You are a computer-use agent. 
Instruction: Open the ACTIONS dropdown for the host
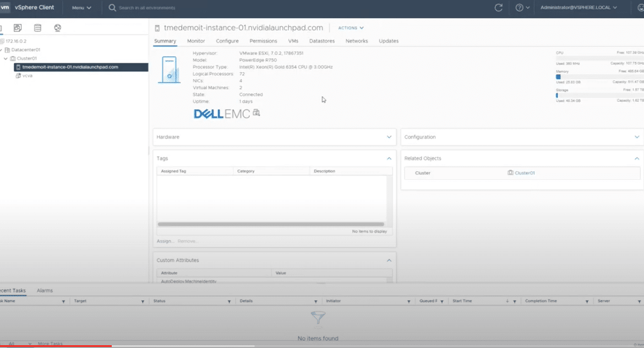click(351, 28)
